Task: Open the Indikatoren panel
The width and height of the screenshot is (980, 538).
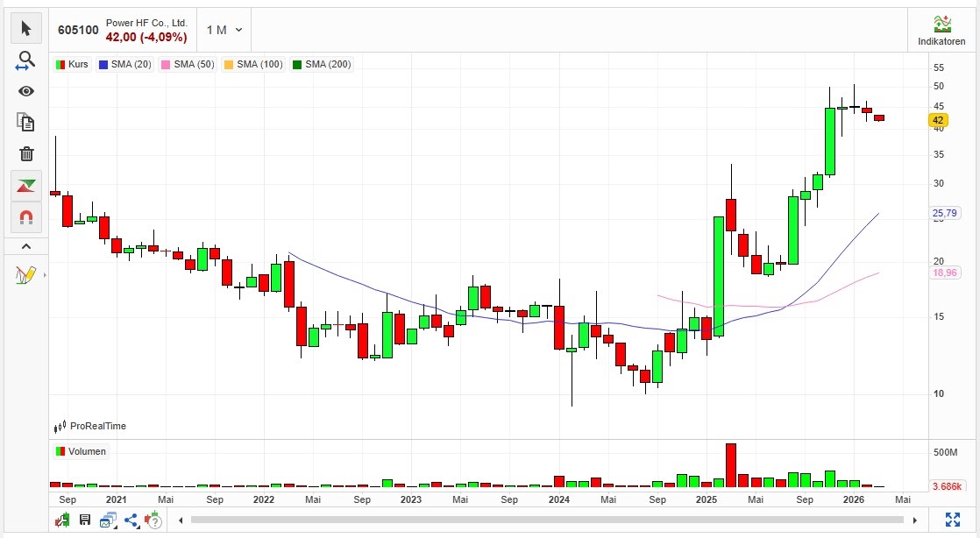Action: coord(941,31)
